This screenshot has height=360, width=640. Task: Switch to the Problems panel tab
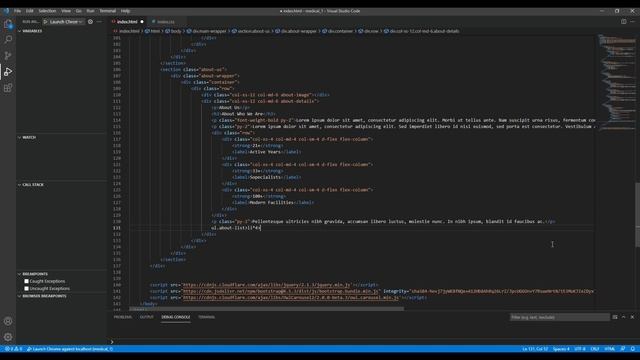point(123,317)
